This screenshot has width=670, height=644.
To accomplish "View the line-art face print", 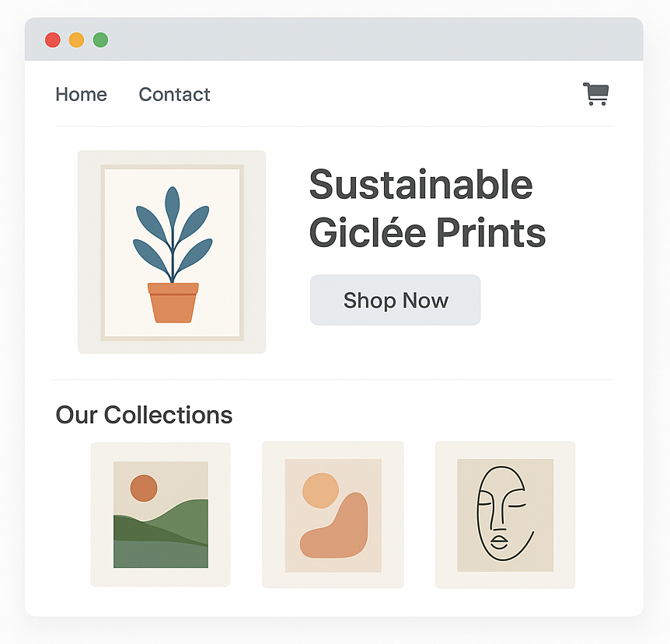I will click(x=504, y=515).
